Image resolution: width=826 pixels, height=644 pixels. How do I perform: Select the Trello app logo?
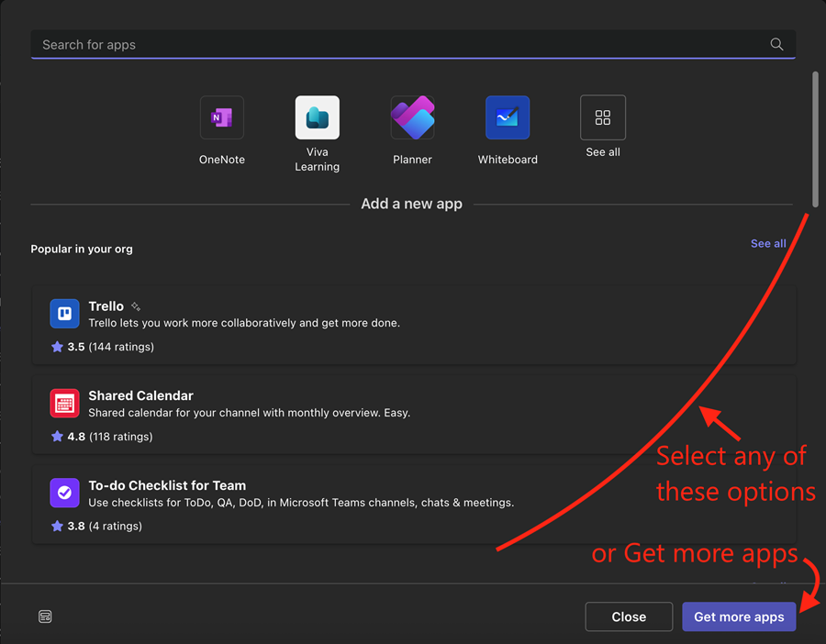(x=65, y=314)
